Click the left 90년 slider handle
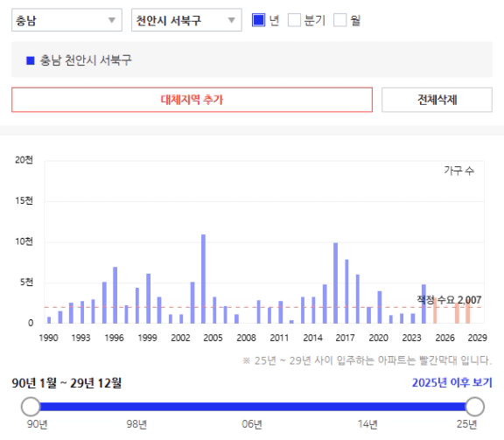 tap(31, 407)
